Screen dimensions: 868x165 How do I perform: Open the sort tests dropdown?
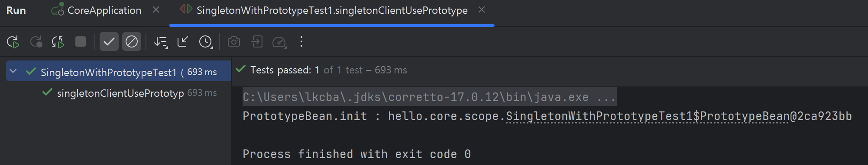pyautogui.click(x=161, y=42)
